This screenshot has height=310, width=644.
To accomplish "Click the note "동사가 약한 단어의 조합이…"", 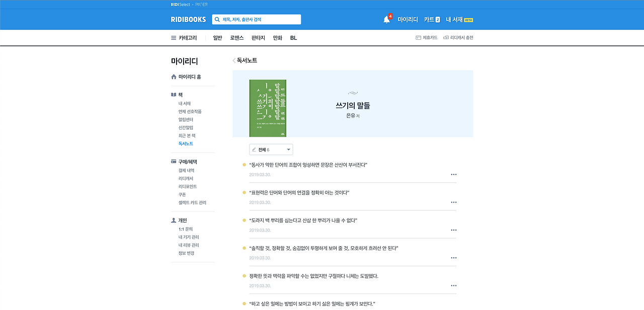I will pos(308,165).
